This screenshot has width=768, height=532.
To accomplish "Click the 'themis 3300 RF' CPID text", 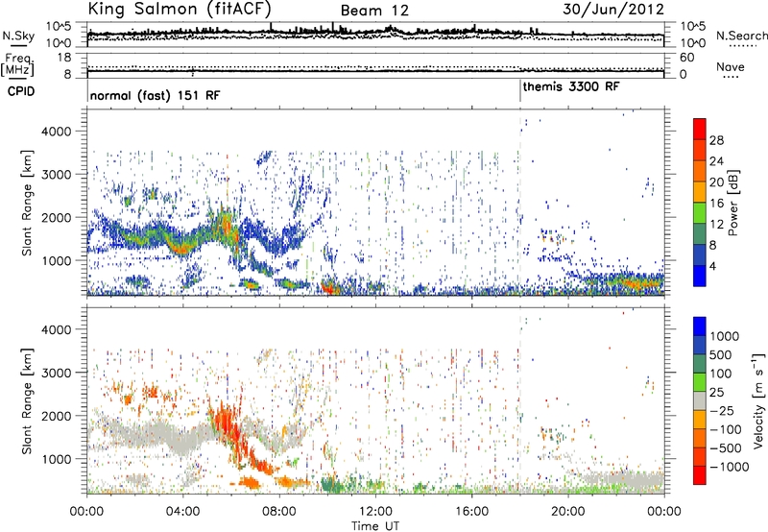I will coord(571,86).
